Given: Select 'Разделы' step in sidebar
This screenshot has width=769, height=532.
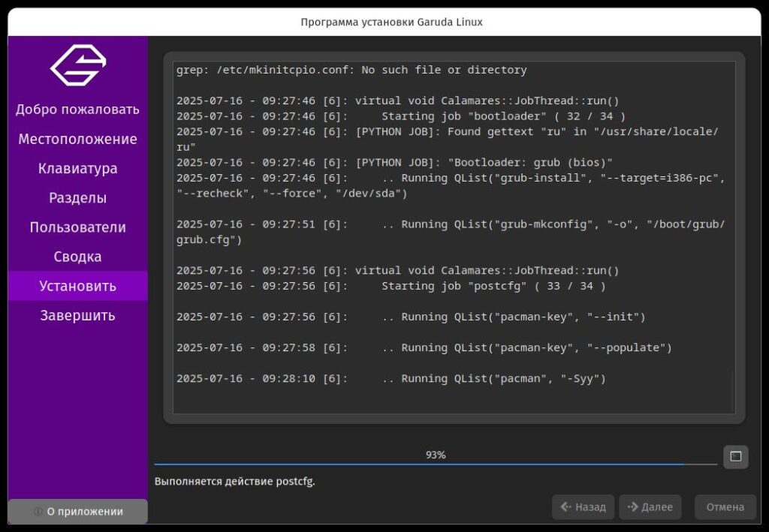Looking at the screenshot, I should tap(78, 198).
